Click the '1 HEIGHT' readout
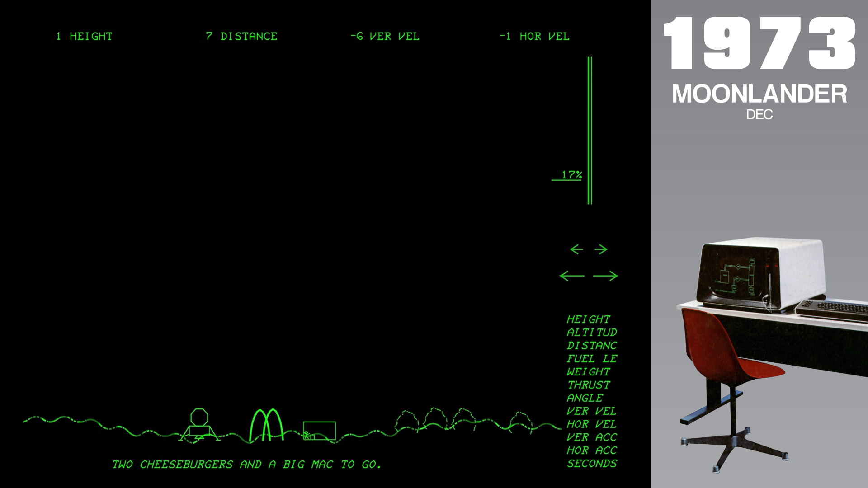Screen dimensions: 868x488 pos(84,36)
